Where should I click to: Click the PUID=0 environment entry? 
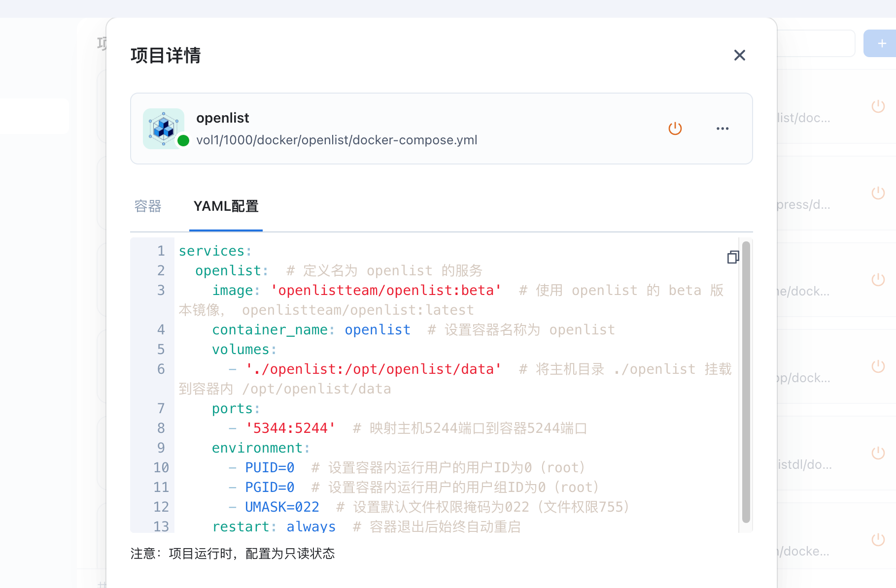coord(270,467)
